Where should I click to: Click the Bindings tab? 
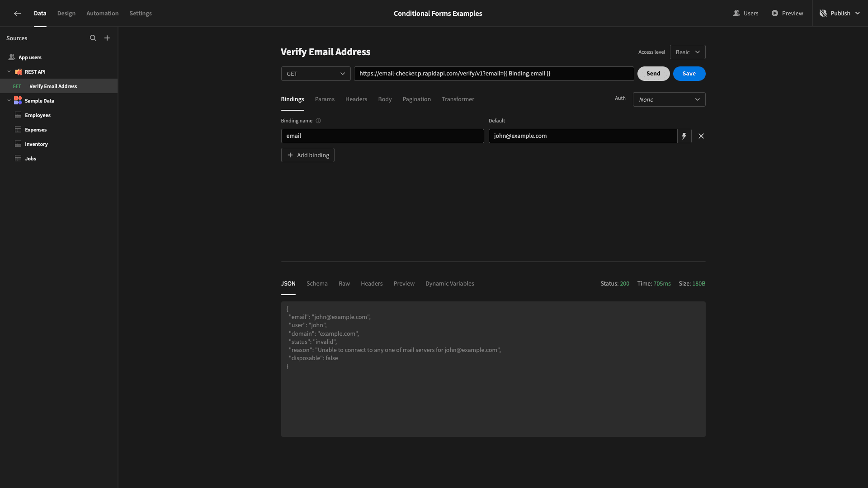[292, 99]
